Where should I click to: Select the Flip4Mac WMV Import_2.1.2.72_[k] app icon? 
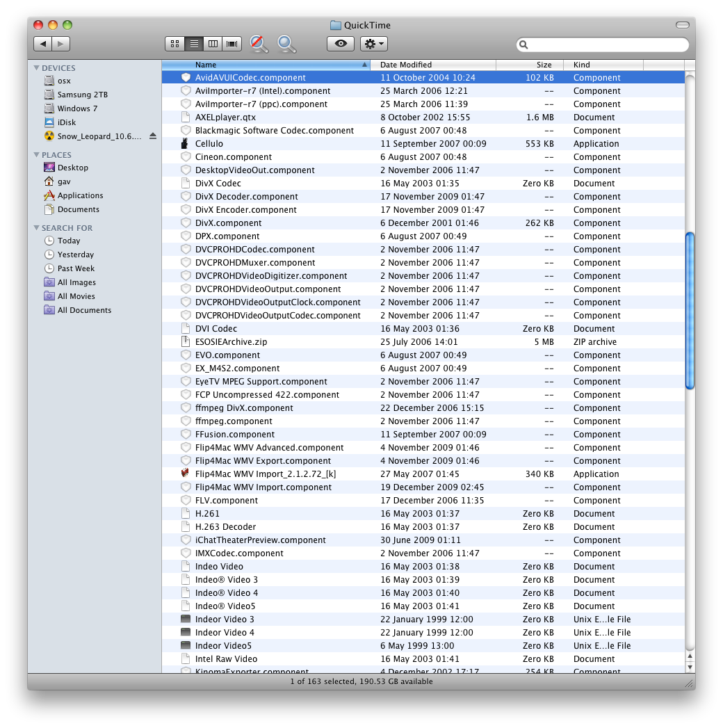(x=185, y=474)
